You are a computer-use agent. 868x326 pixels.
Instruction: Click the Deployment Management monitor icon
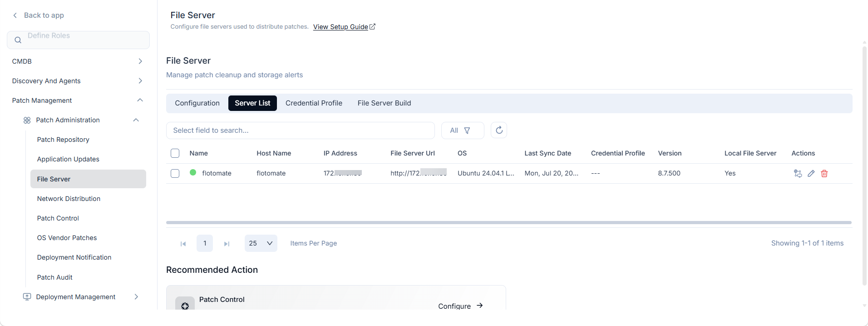click(27, 297)
